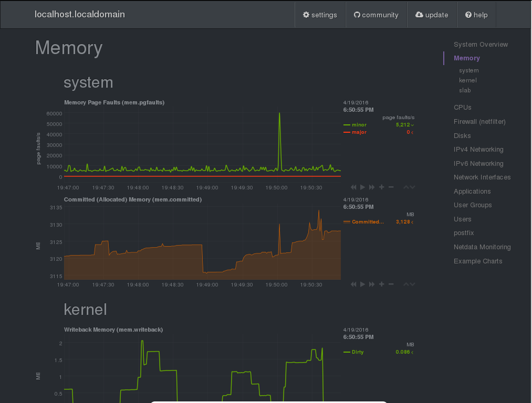Image resolution: width=532 pixels, height=403 pixels.
Task: Zoom out on the Memory Page Faults chart
Action: coord(391,187)
